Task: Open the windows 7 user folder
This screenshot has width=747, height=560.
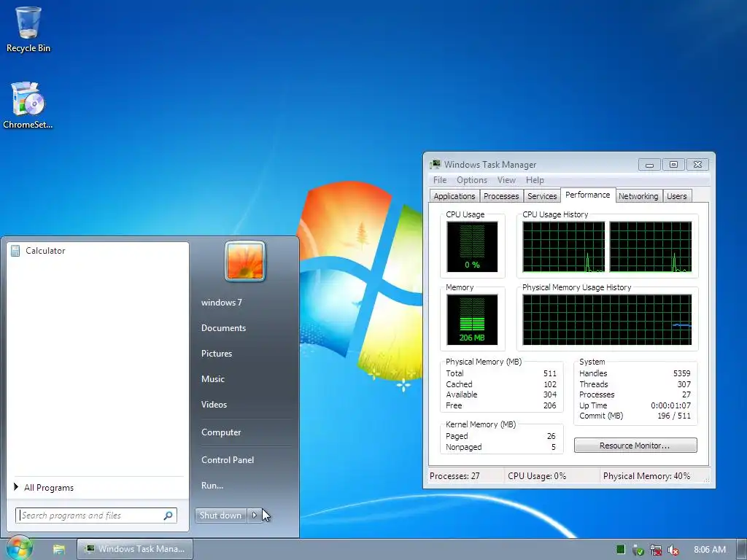Action: 222,303
